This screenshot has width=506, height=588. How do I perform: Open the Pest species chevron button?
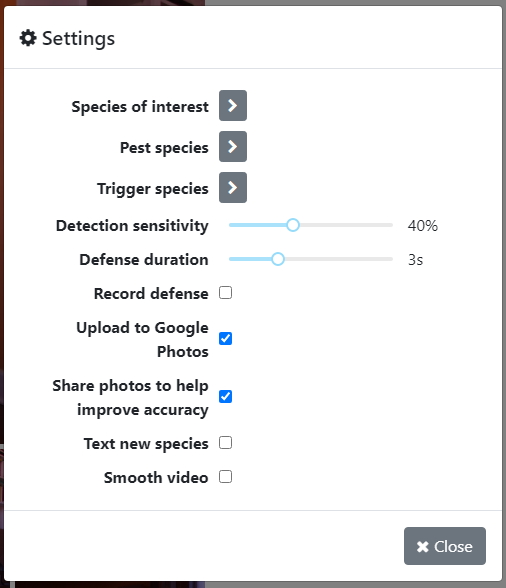[233, 147]
